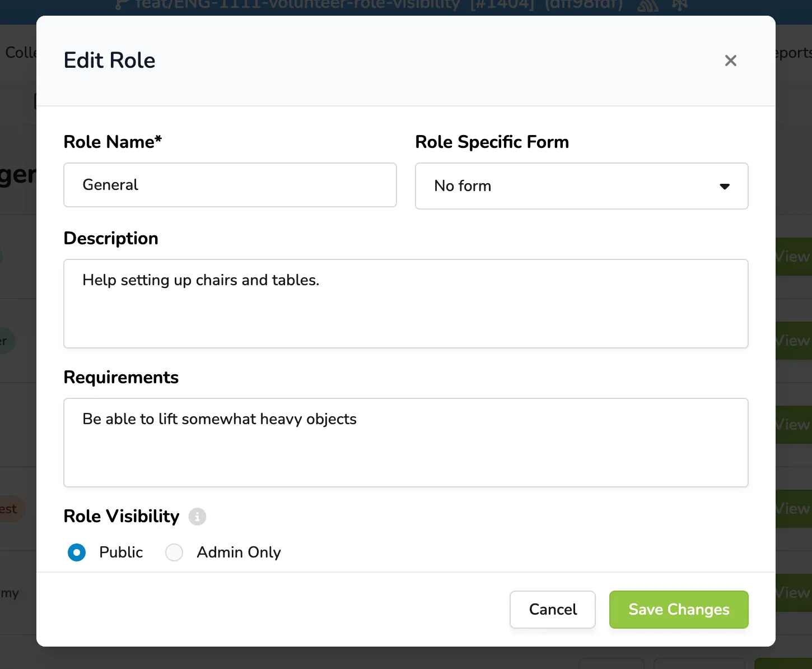Click the dropdown arrow next to No form
Screen dimensions: 812x669
coord(725,187)
